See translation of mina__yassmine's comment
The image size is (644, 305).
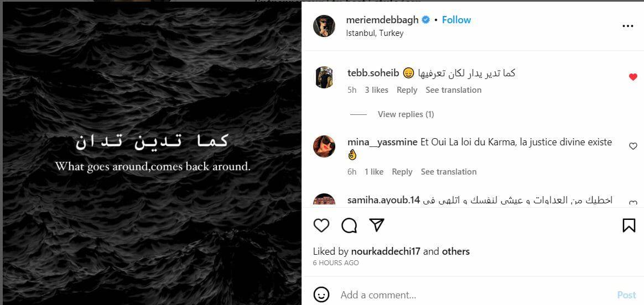point(448,172)
